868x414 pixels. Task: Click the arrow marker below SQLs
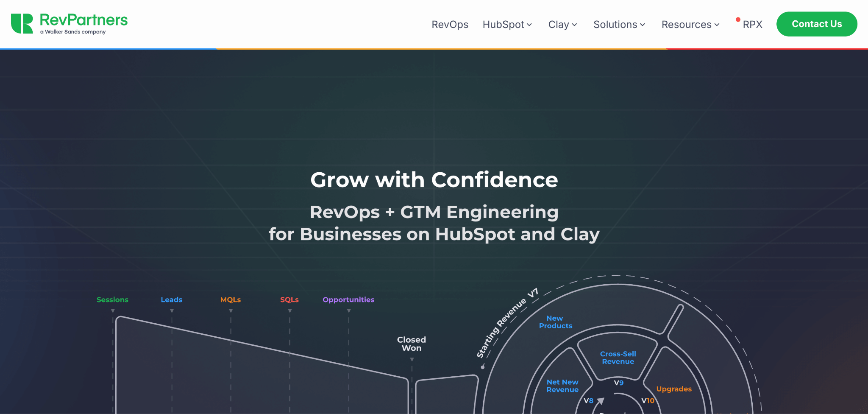[290, 311]
